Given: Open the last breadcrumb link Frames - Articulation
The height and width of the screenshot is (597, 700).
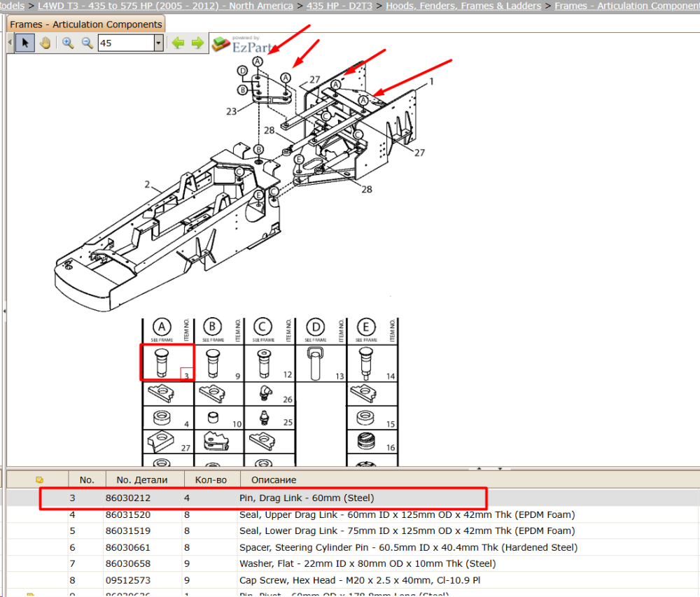Looking at the screenshot, I should (x=627, y=6).
